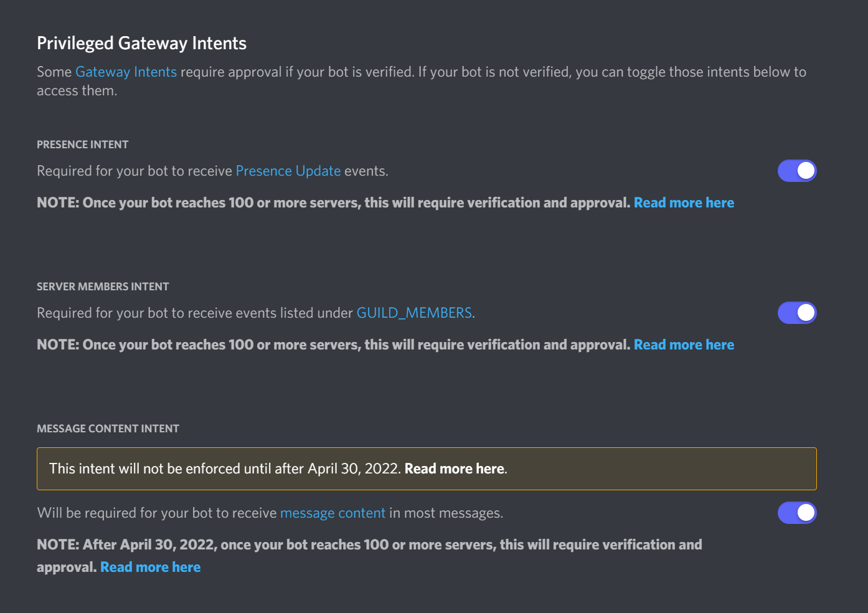Read more about Server Members verification
This screenshot has height=613, width=868.
tap(684, 344)
